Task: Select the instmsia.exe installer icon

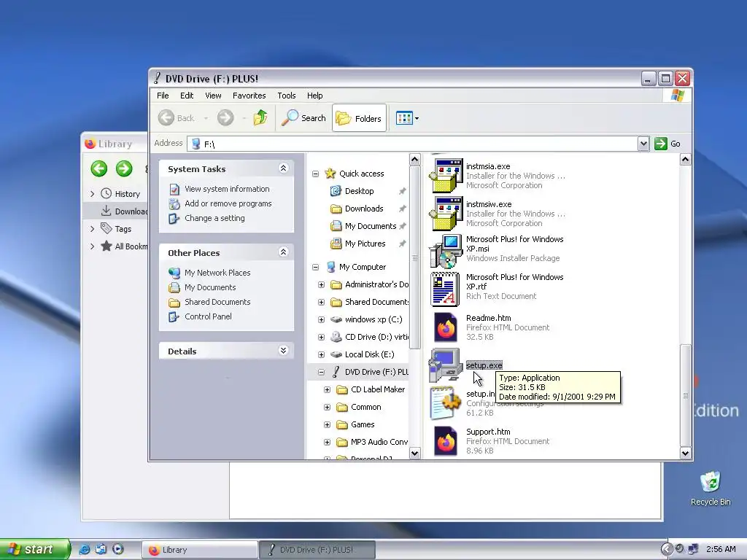Action: (x=446, y=176)
